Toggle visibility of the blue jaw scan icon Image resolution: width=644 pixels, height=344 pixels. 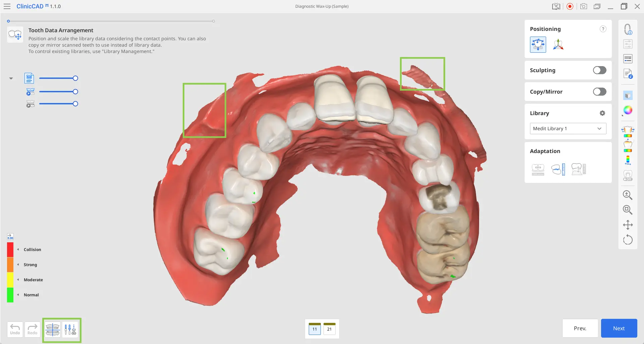pos(31,92)
